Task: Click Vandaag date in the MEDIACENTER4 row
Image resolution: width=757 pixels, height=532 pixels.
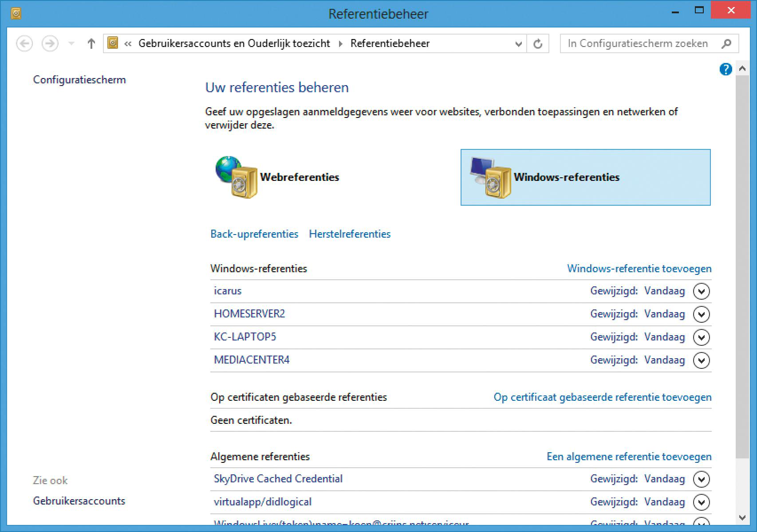Action: 664,360
